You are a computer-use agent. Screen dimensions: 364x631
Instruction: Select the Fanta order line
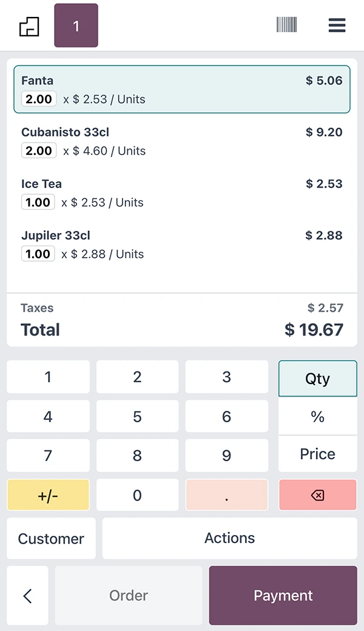[x=182, y=89]
